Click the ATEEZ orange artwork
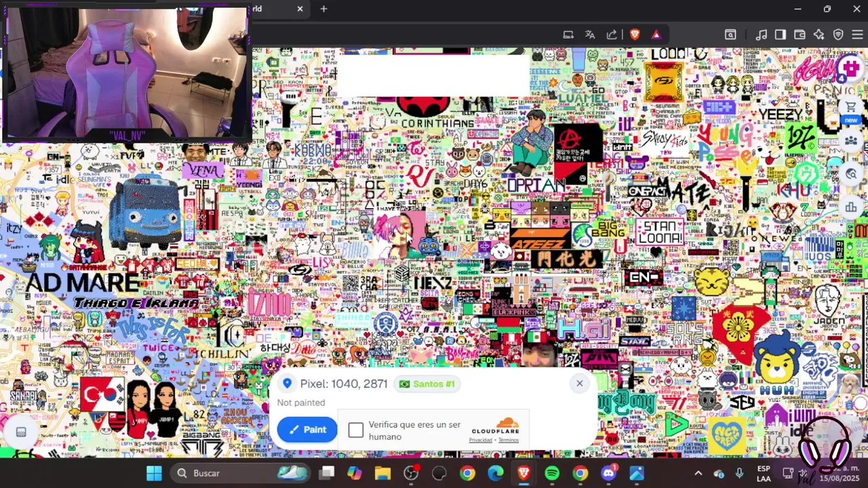868x488 pixels. (540, 243)
